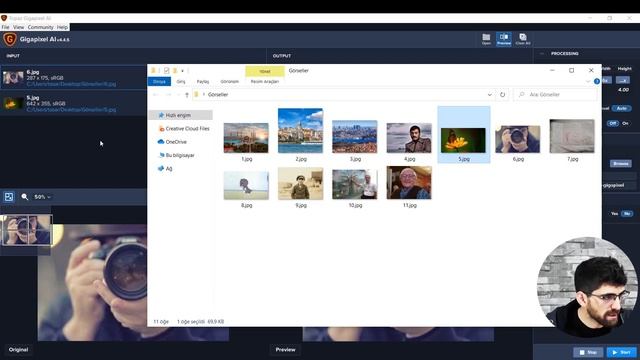Expand the address bar history dropdown
This screenshot has height=360, width=640.
489,95
